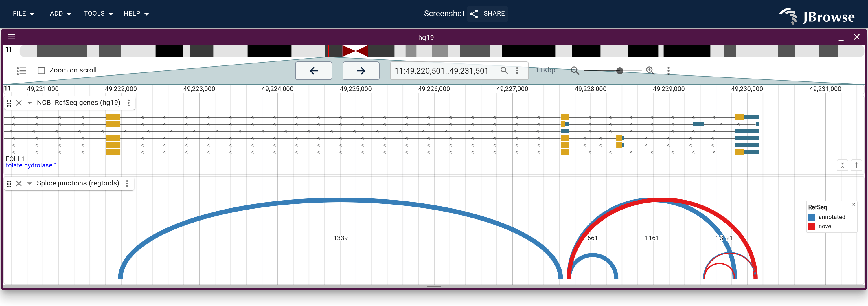The height and width of the screenshot is (306, 868).
Task: Open the hg19 view hamburger menu
Action: (x=12, y=37)
